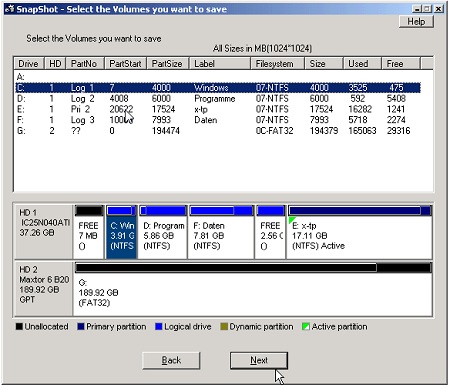Click the Filesystem column header
The height and width of the screenshot is (388, 450).
(x=277, y=64)
